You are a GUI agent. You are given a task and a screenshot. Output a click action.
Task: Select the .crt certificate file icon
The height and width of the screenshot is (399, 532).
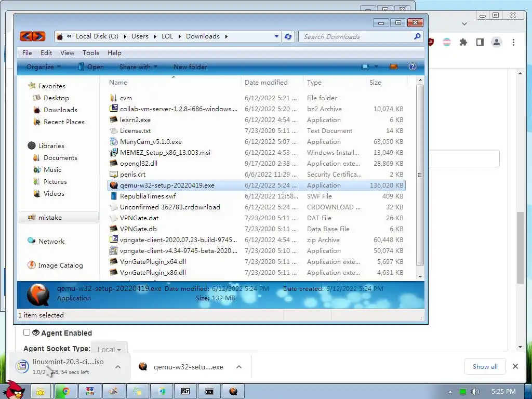pos(114,175)
